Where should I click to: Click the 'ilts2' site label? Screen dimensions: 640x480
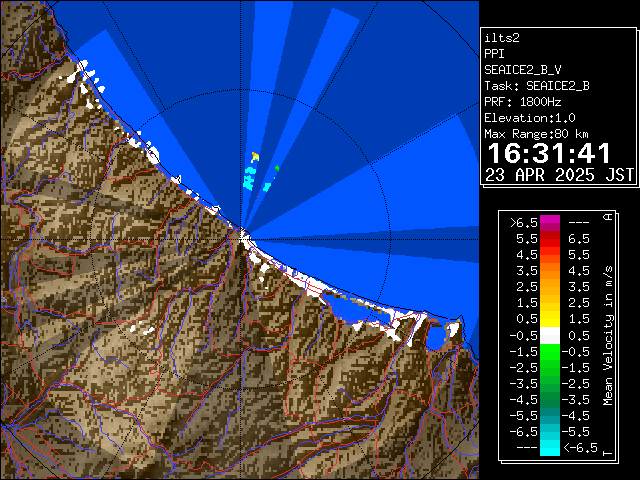(502, 38)
